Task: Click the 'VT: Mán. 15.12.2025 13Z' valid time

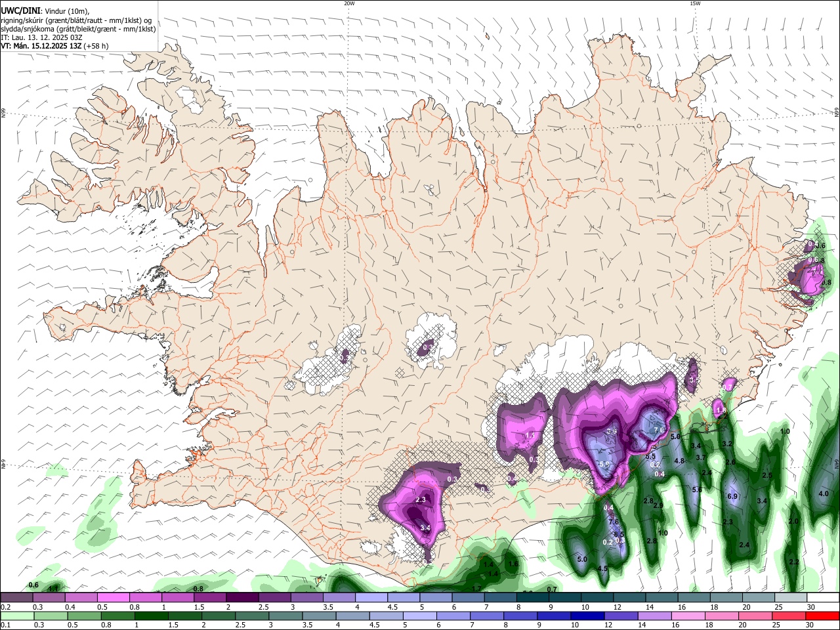Action: pyautogui.click(x=41, y=46)
